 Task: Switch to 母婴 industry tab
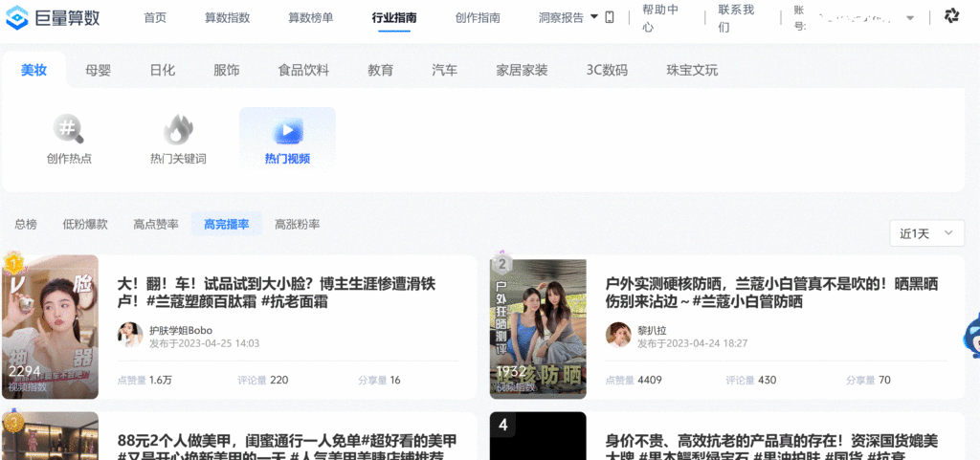(99, 71)
